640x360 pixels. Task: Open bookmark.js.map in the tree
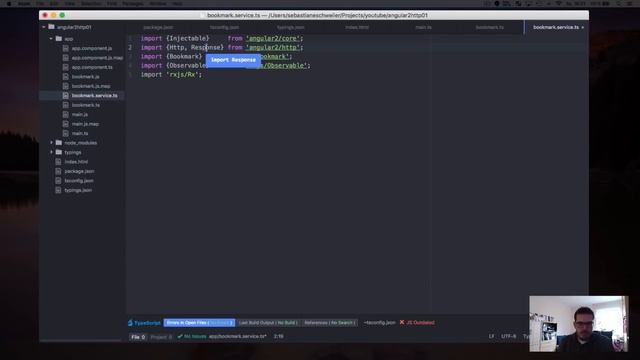tap(91, 86)
